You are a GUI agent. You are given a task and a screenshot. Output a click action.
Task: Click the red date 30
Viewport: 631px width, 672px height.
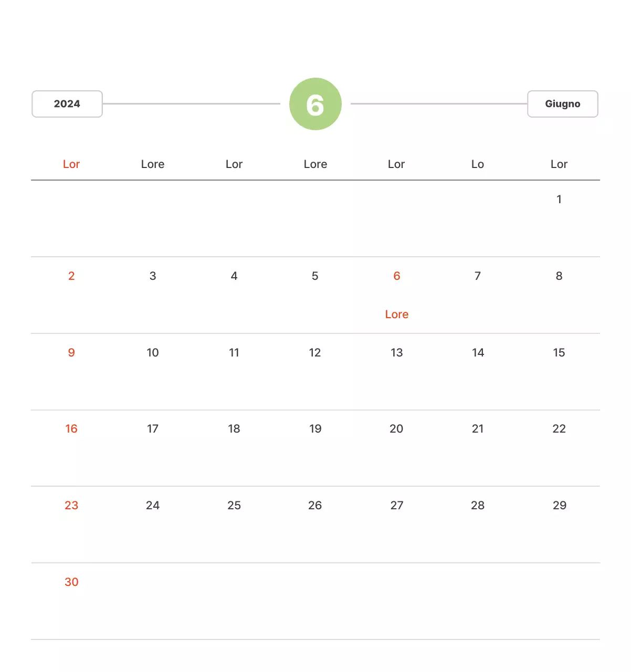coord(71,582)
